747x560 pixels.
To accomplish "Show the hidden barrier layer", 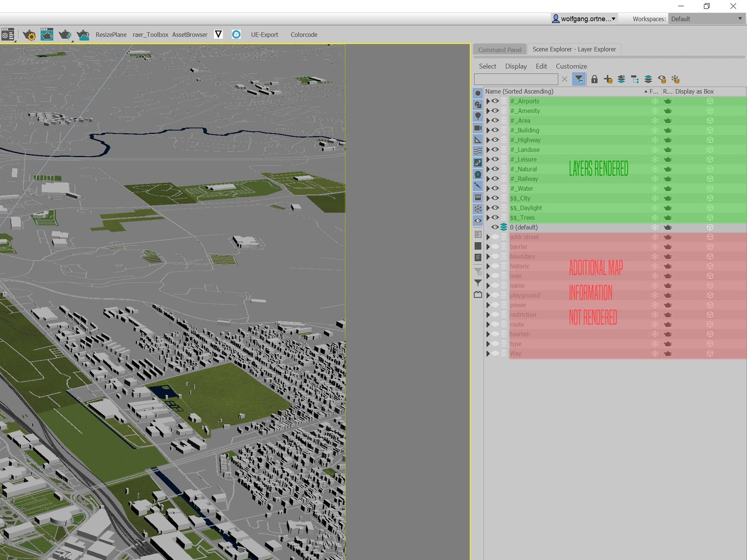I will tap(495, 247).
